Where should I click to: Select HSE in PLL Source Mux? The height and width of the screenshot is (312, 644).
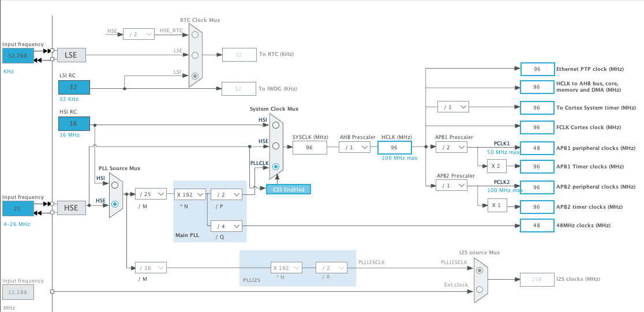[115, 204]
